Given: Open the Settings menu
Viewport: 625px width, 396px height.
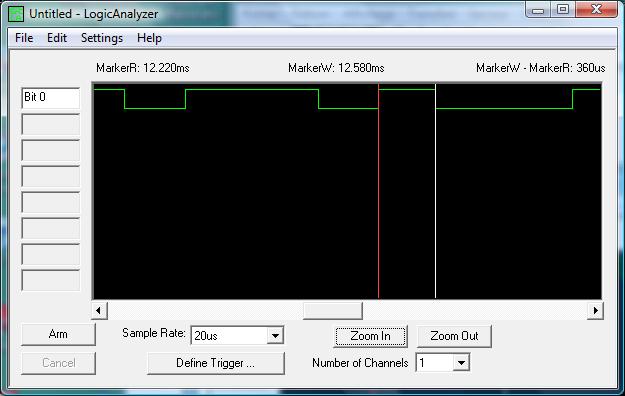Looking at the screenshot, I should click(102, 38).
